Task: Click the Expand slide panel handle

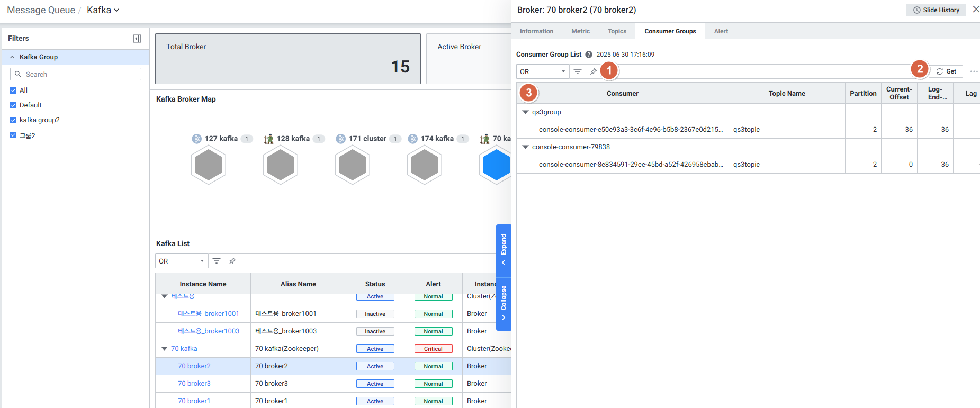Action: pos(504,250)
